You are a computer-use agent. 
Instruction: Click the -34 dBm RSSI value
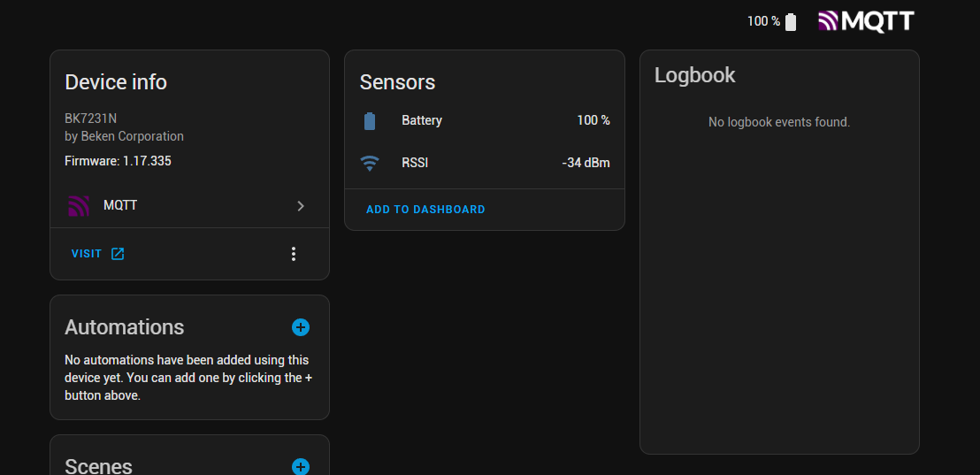[x=586, y=163]
